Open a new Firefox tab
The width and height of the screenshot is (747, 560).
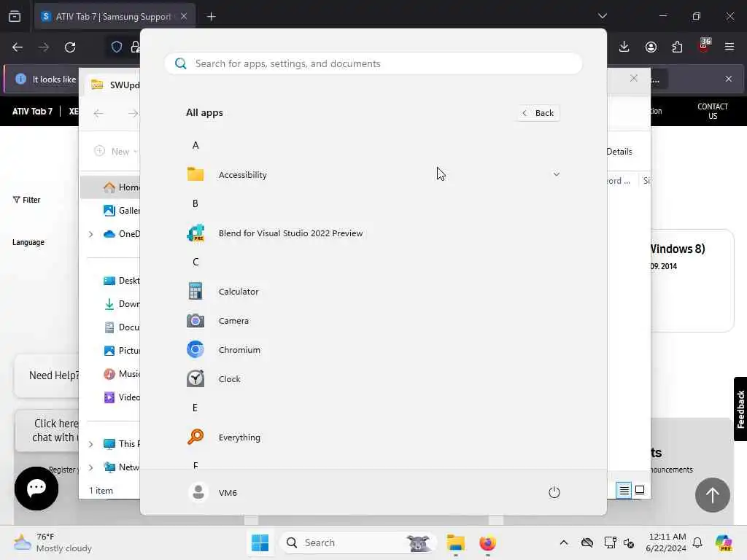211,17
